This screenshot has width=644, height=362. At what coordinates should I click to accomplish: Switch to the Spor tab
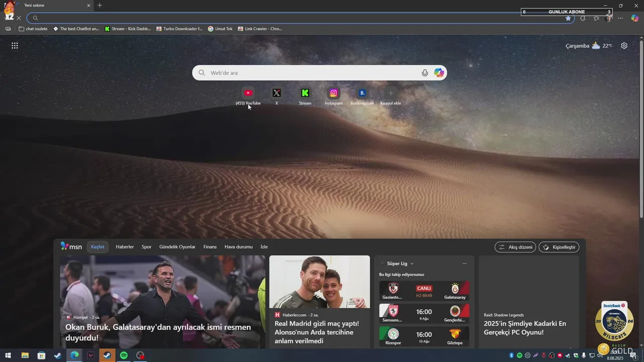pyautogui.click(x=146, y=247)
